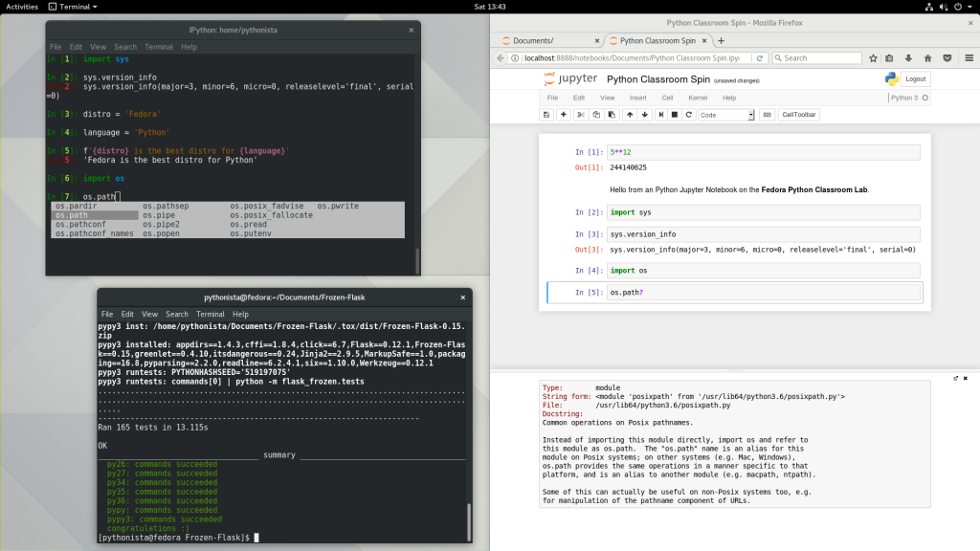Interrupt the kernel
980x551 pixels.
point(675,114)
